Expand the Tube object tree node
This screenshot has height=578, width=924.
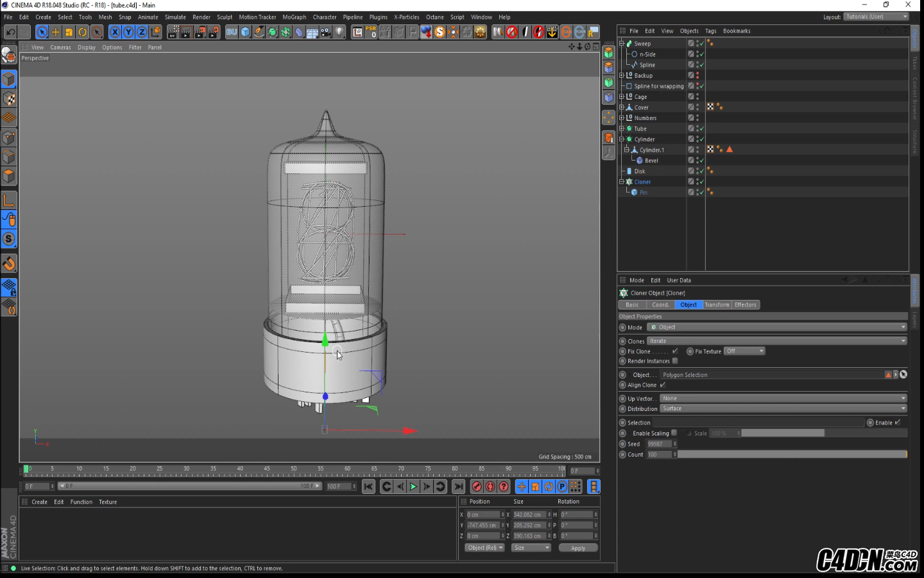point(621,128)
